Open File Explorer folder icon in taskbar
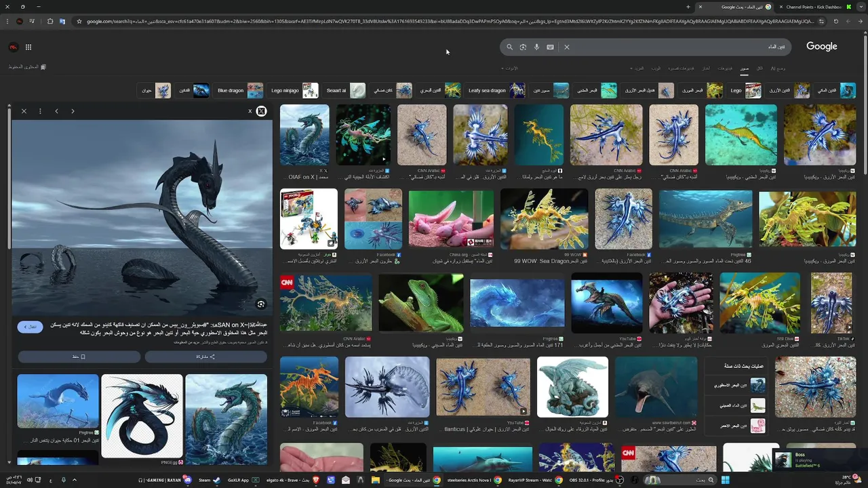Image resolution: width=868 pixels, height=488 pixels. click(x=376, y=480)
